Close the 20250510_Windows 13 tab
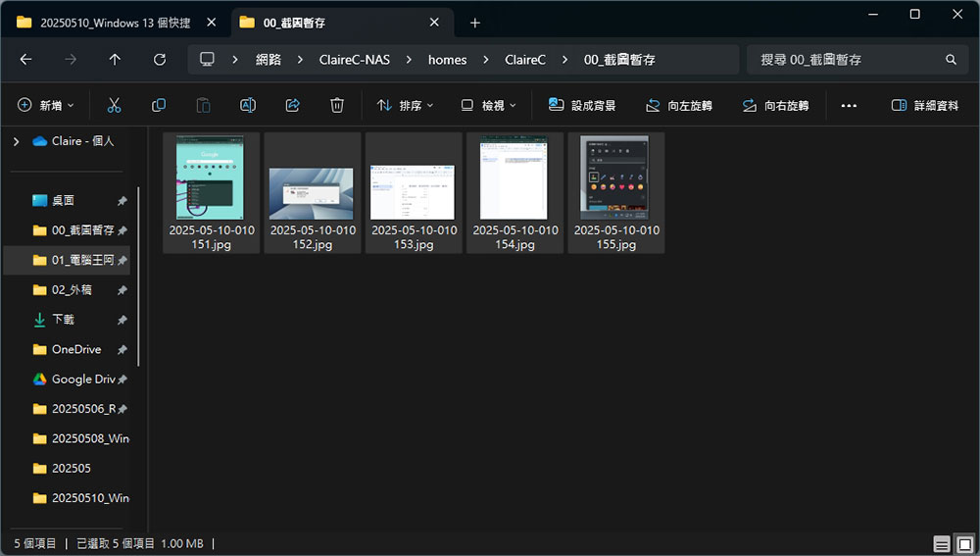 tap(212, 23)
